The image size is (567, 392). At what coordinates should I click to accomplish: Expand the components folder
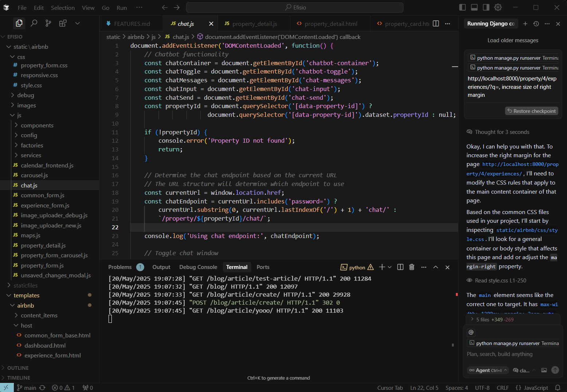[37, 125]
